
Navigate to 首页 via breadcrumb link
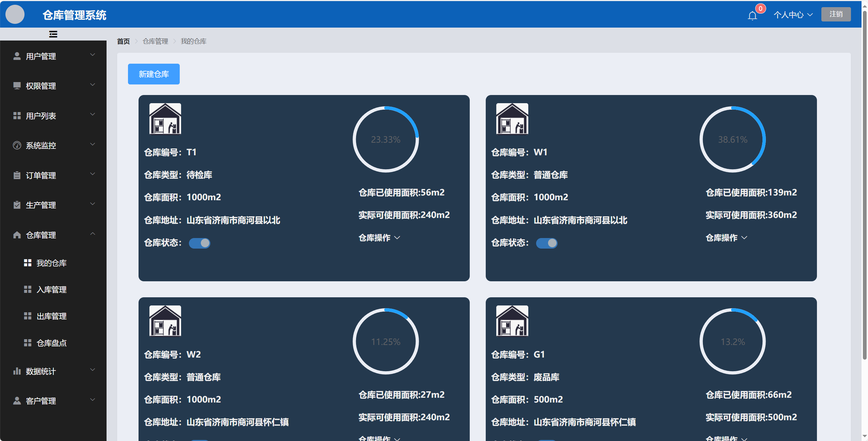tap(123, 41)
